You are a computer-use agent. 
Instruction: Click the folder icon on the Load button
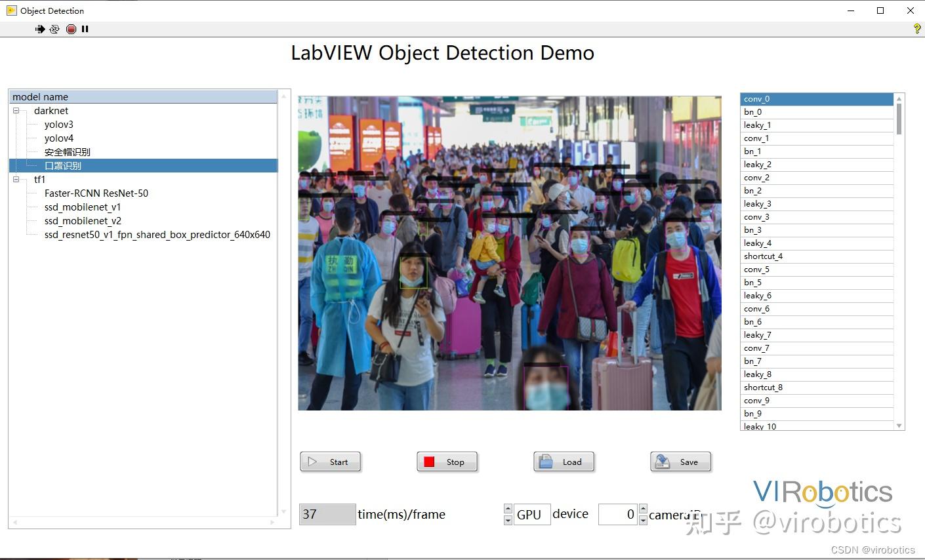click(546, 462)
